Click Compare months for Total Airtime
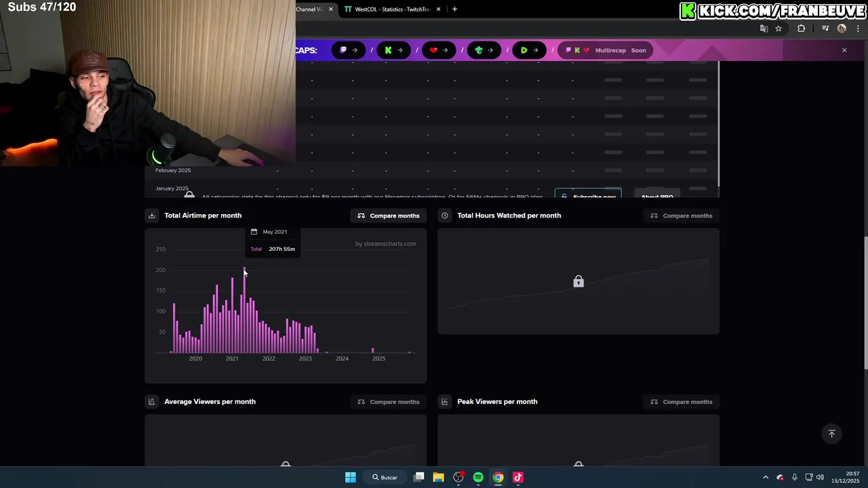 [389, 216]
